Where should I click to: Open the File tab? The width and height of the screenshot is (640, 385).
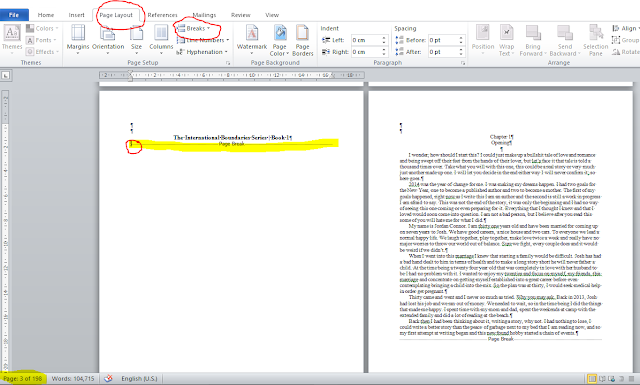14,15
